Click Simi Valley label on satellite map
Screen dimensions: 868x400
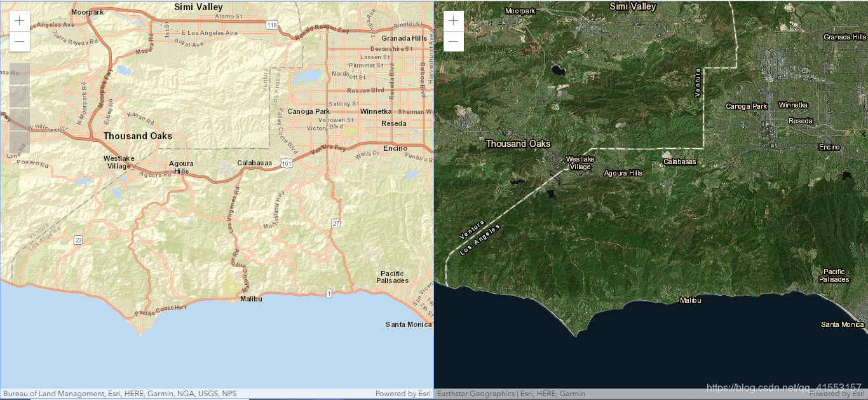[633, 6]
